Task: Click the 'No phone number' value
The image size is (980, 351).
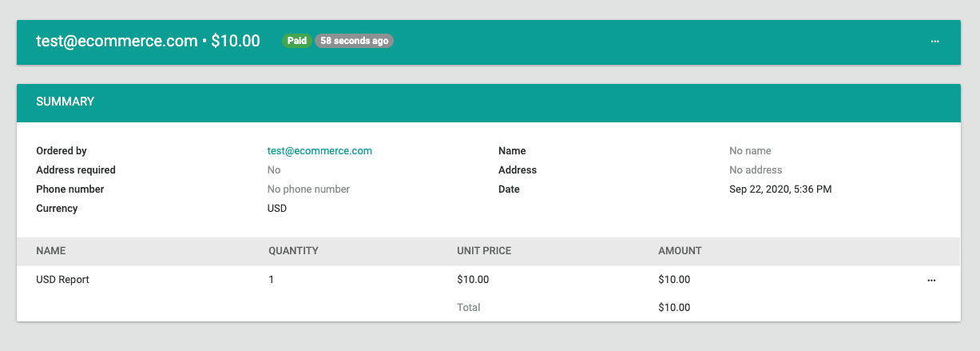Action: tap(308, 189)
